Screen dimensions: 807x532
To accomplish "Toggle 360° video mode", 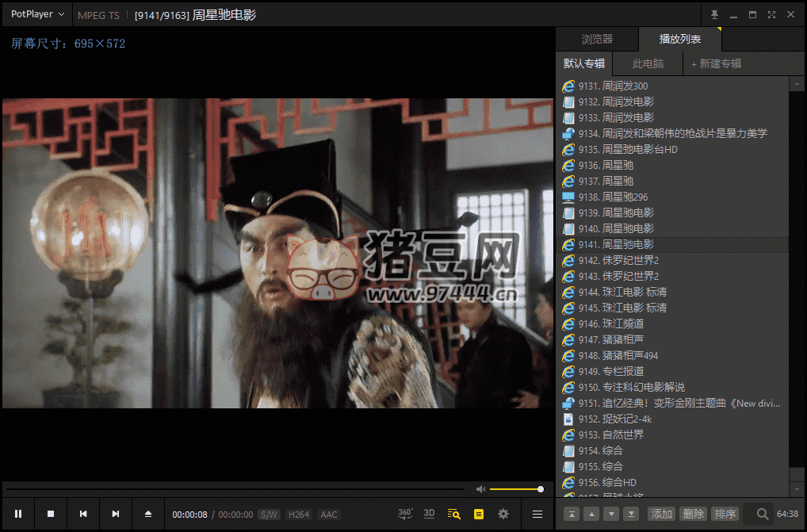I will pyautogui.click(x=405, y=514).
